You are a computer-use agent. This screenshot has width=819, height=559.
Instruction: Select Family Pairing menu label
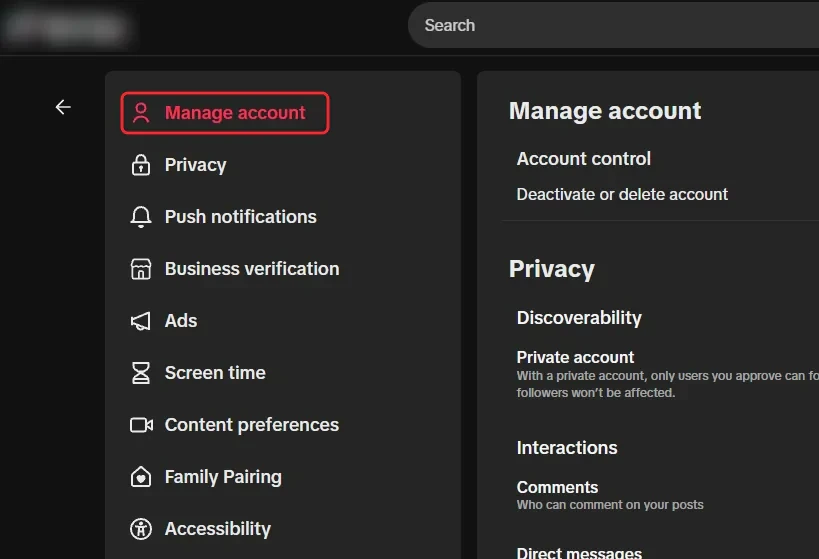pos(223,477)
